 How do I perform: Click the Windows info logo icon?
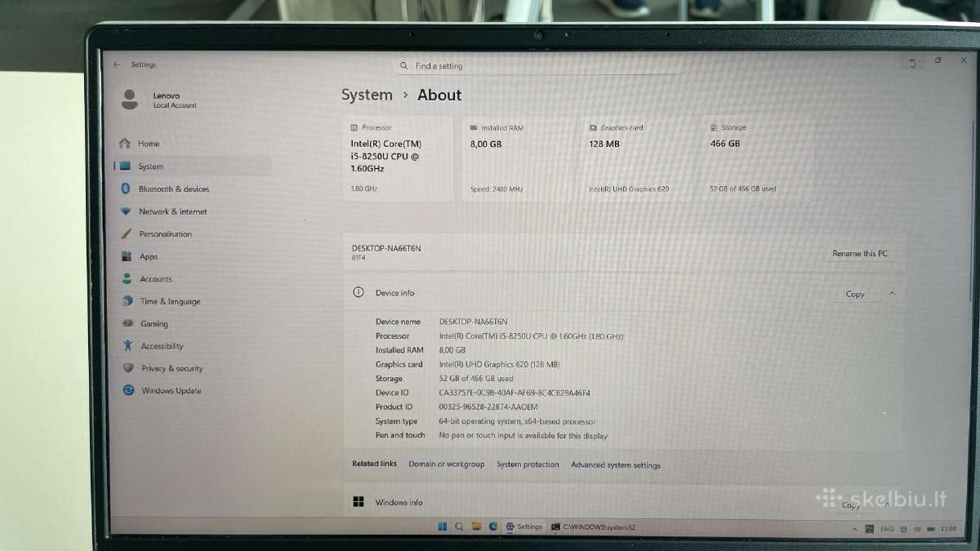[359, 502]
